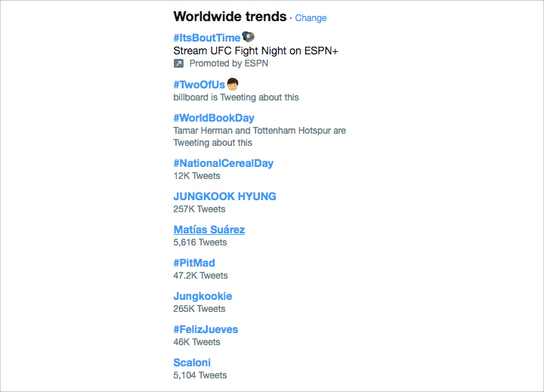
Task: Open the #WorldBookDay trend
Action: (x=214, y=118)
